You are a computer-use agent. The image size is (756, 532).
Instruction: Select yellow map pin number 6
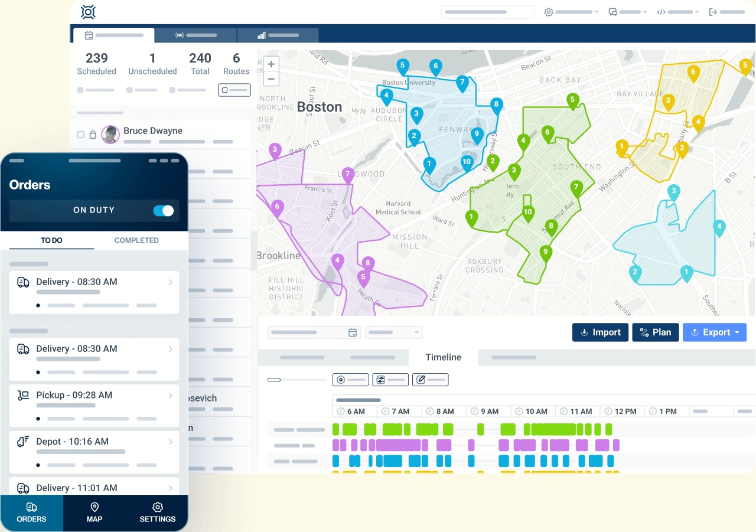tap(693, 73)
